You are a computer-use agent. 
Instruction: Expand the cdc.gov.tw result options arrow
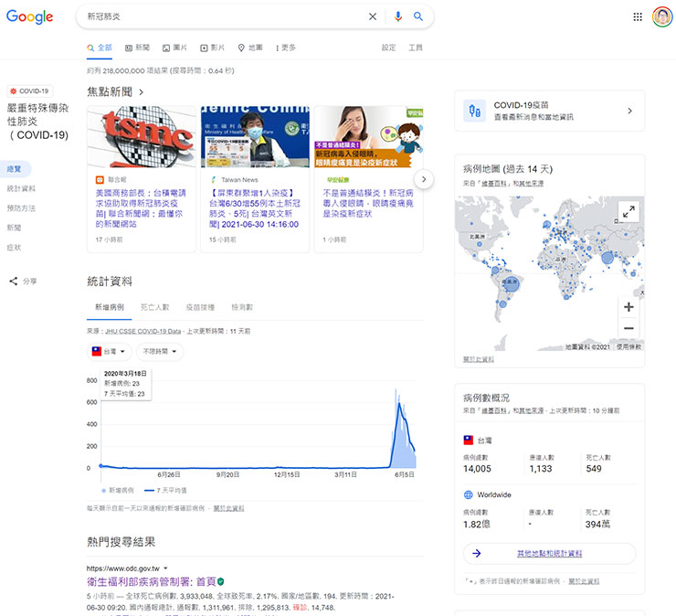(165, 568)
